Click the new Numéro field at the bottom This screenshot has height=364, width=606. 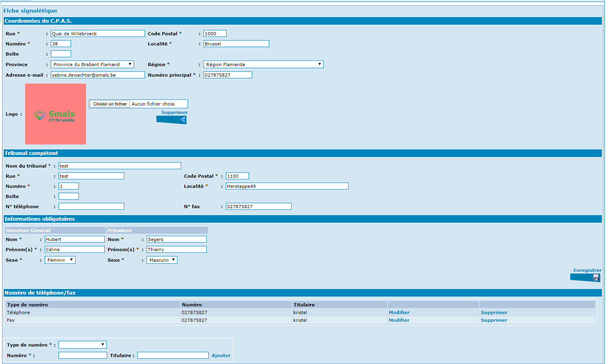pos(83,355)
